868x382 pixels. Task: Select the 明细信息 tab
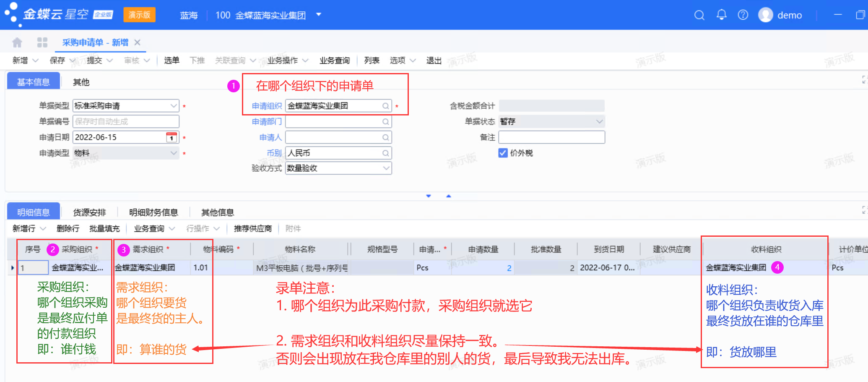tap(34, 212)
